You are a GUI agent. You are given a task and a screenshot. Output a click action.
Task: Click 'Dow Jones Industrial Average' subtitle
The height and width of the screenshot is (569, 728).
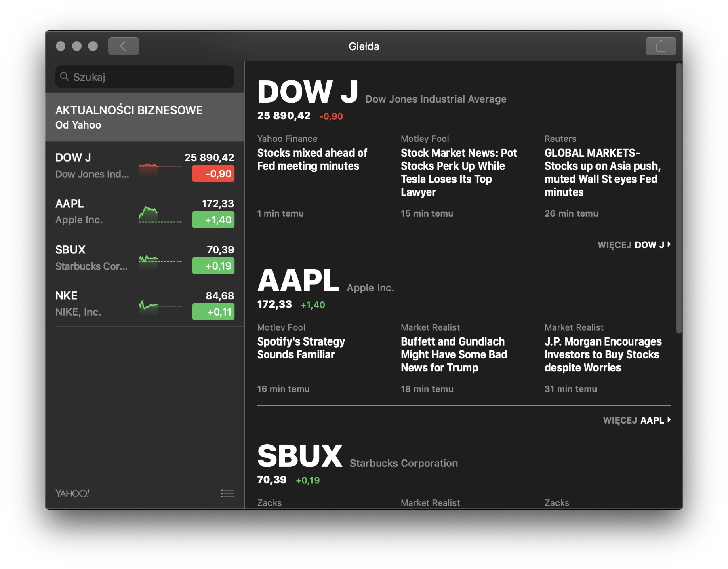pos(436,99)
